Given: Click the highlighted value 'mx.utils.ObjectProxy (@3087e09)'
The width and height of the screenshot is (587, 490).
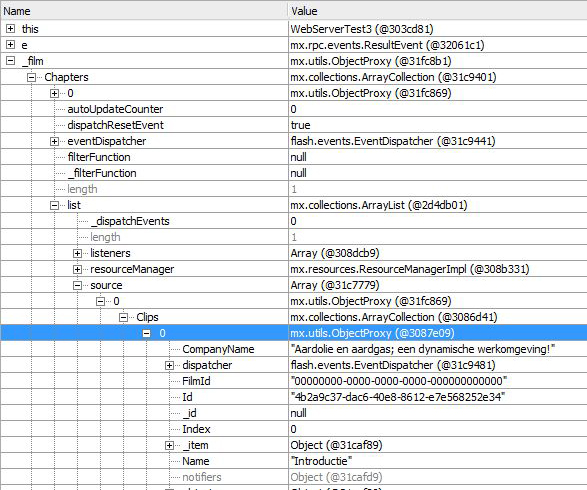Looking at the screenshot, I should pos(372,333).
